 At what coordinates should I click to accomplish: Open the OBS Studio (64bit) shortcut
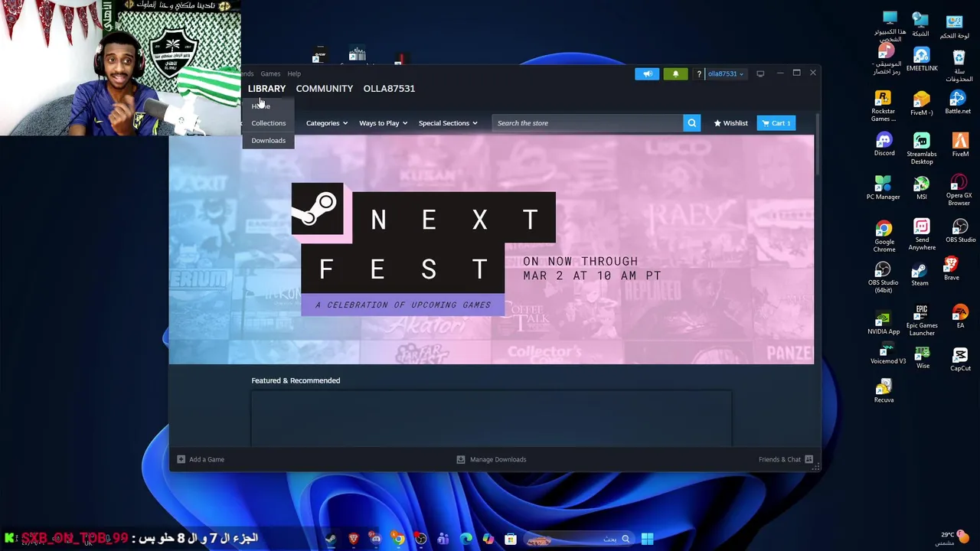(x=883, y=278)
